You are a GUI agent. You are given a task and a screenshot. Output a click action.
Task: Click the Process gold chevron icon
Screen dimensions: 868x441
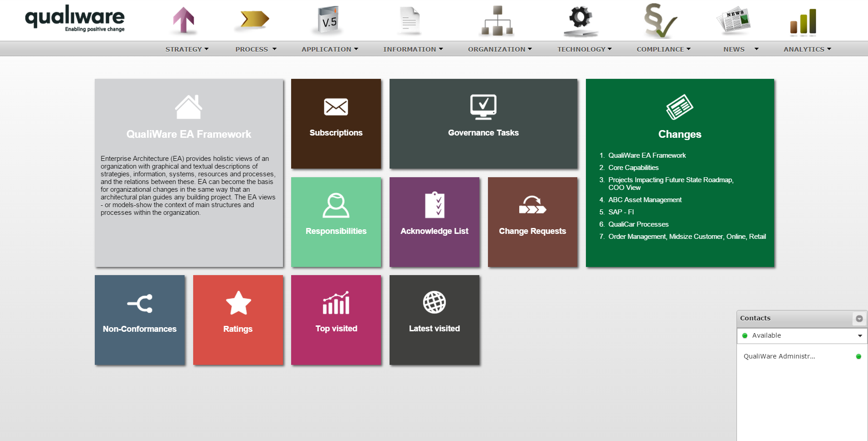[255, 19]
